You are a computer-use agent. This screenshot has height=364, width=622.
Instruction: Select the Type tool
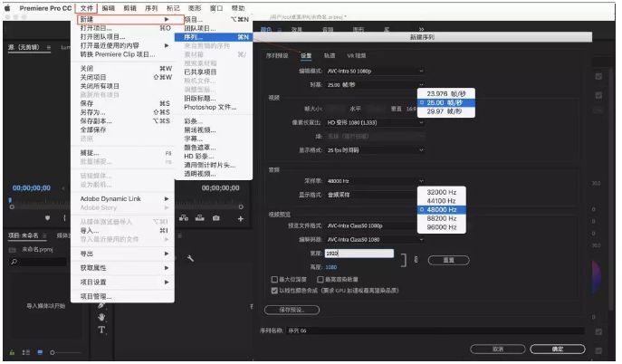point(101,330)
